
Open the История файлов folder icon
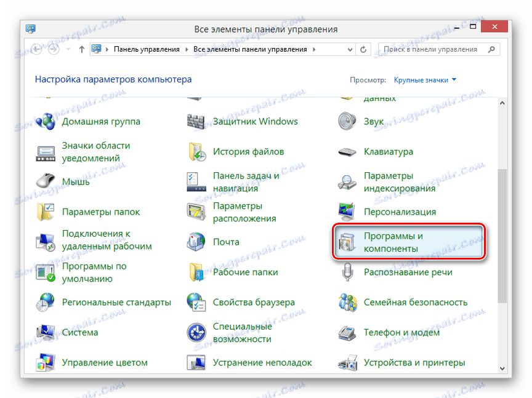click(x=197, y=151)
